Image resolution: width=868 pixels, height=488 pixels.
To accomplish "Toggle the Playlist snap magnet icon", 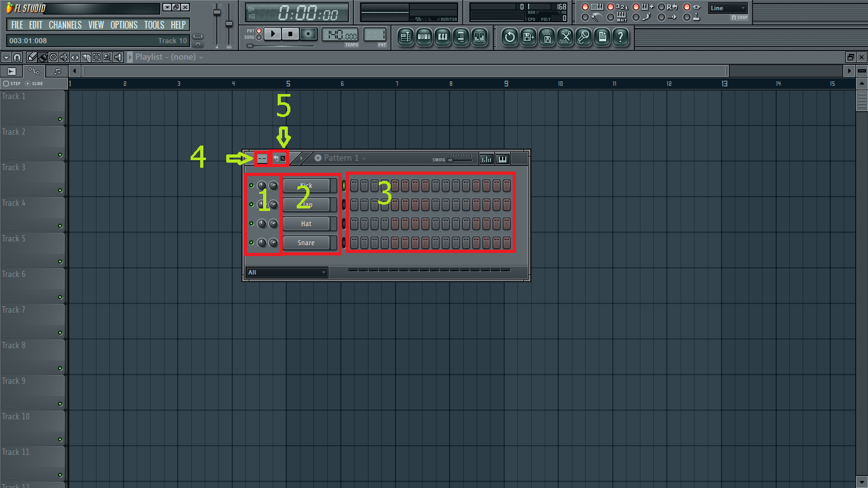I will pos(17,57).
